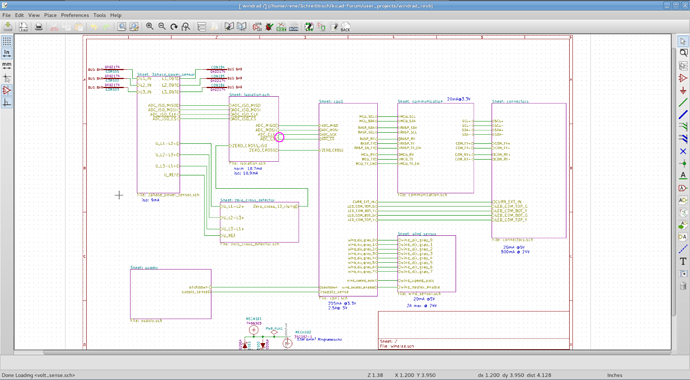Click the cpu1 hierarchical sheet block
The width and height of the screenshot is (690, 380).
(348, 200)
